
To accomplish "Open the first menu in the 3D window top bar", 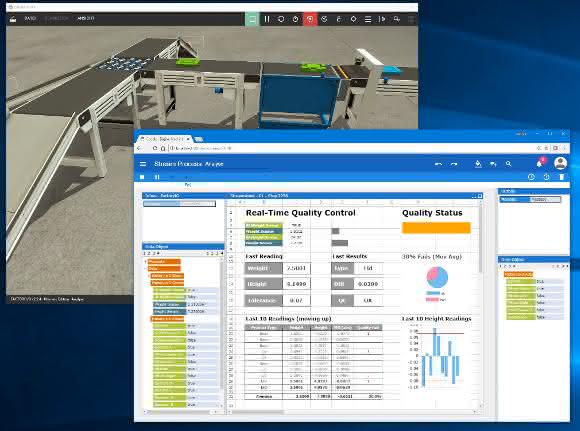I will point(30,18).
